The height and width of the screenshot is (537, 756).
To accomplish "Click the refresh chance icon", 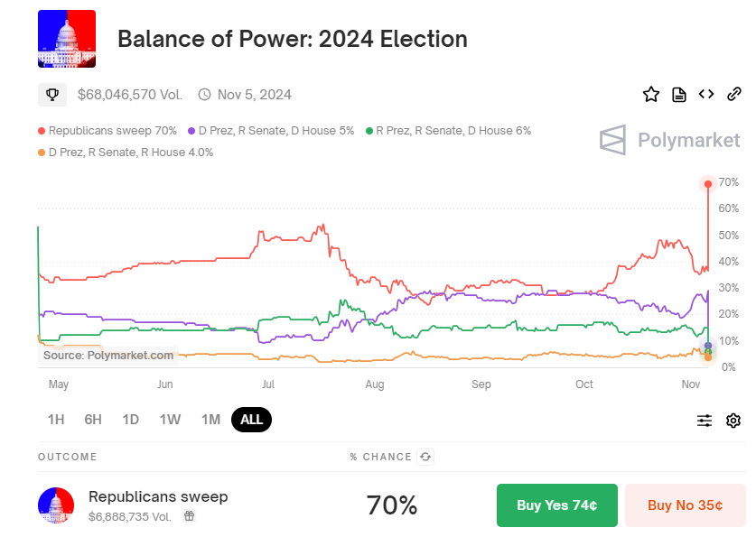I will pyautogui.click(x=425, y=457).
